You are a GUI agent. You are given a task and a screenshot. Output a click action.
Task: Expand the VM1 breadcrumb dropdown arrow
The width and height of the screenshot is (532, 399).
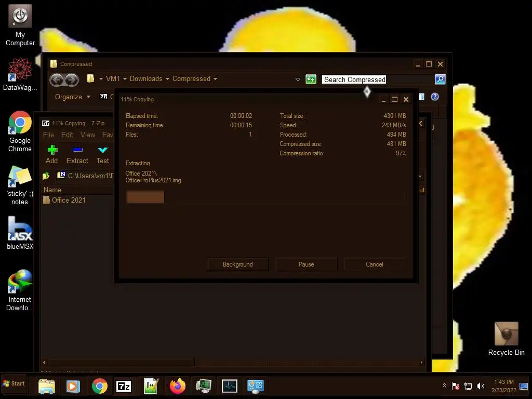point(125,79)
